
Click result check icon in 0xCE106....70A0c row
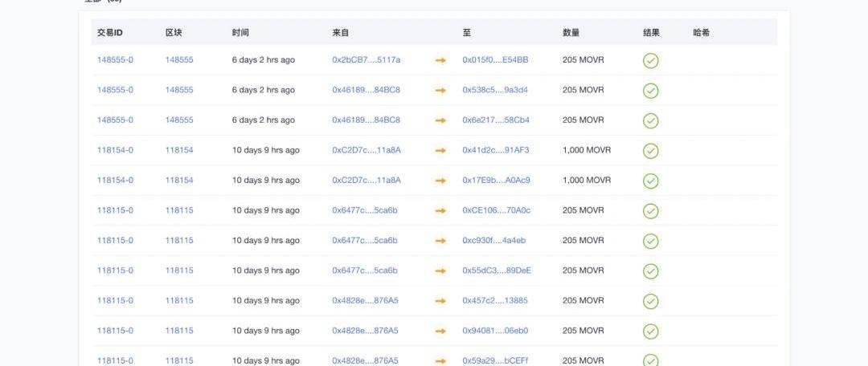650,210
